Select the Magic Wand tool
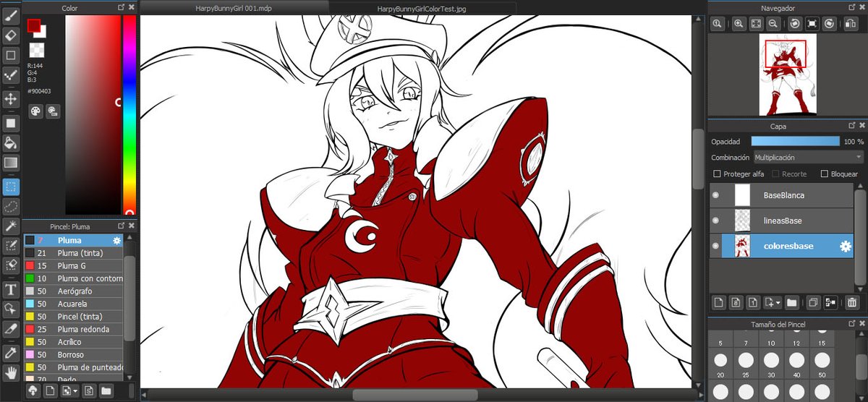This screenshot has width=868, height=402. pyautogui.click(x=11, y=228)
